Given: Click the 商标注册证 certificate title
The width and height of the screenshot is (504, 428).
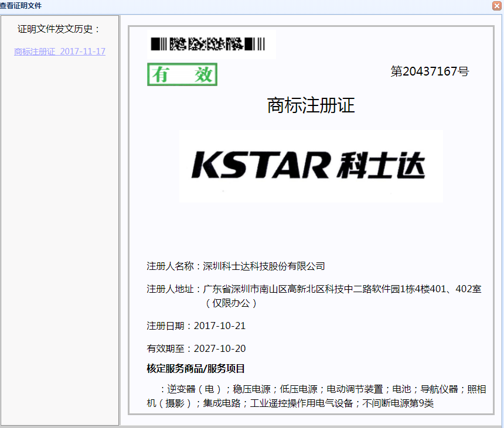Looking at the screenshot, I should pyautogui.click(x=311, y=105).
